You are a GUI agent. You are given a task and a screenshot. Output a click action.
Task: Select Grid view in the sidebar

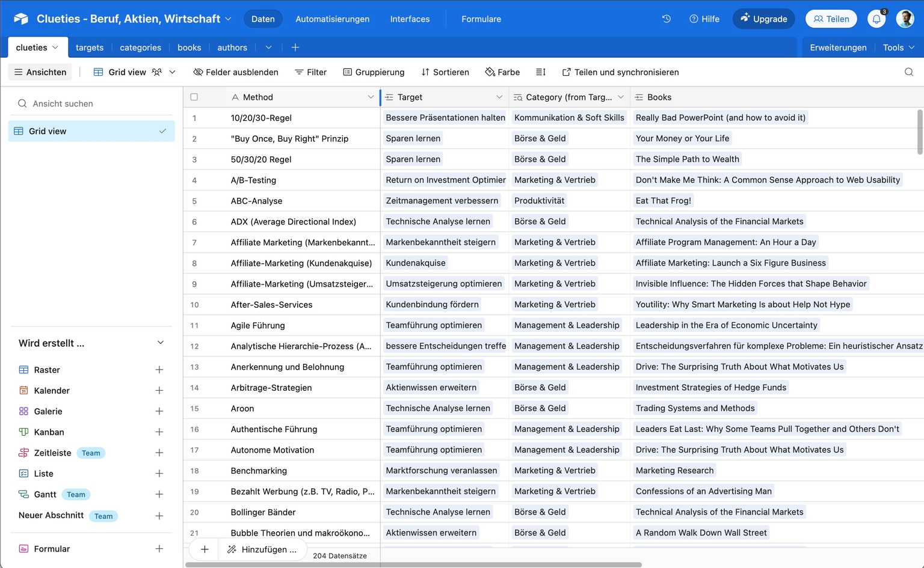[x=91, y=131]
